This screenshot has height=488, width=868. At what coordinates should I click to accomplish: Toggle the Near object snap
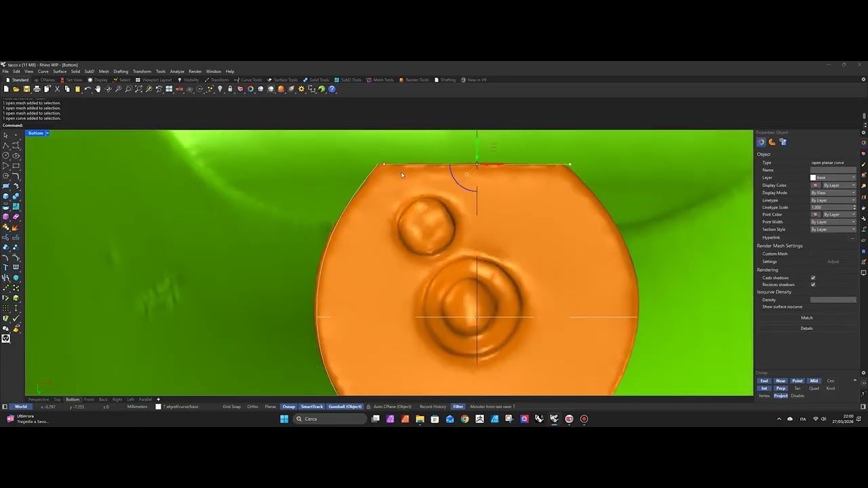781,381
